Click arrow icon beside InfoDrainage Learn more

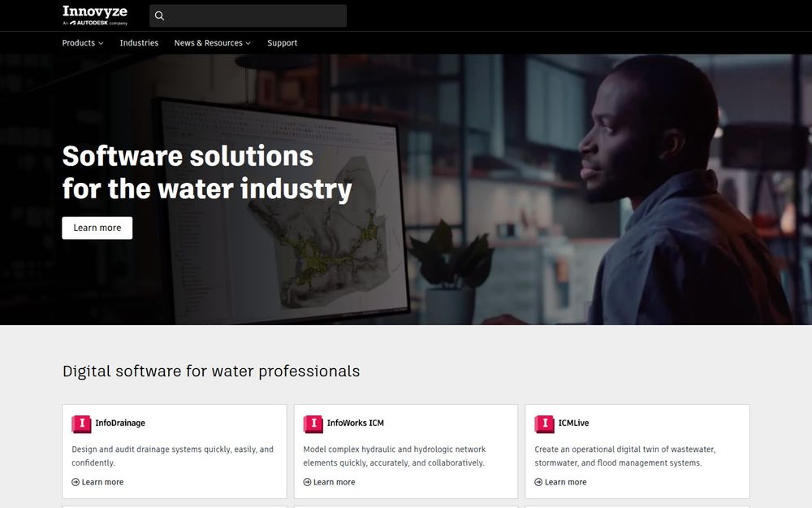76,482
